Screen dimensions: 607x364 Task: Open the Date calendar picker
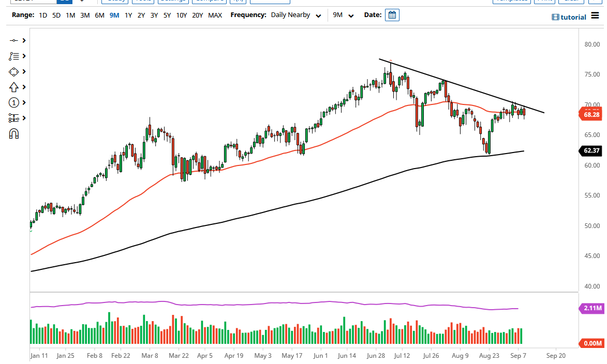point(392,14)
